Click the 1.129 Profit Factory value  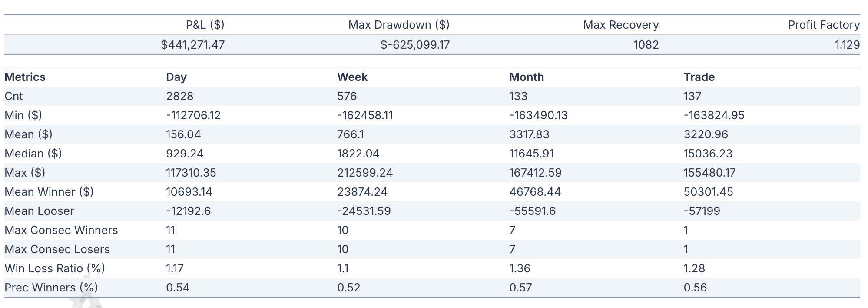click(x=847, y=45)
